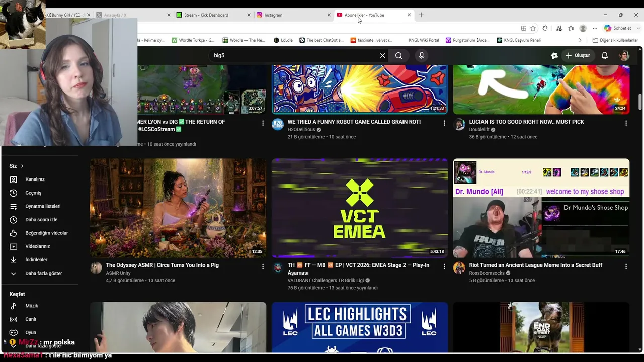Viewport: 644px width, 362px height.
Task: Play the Dr. Mundo Shose Shop thumbnail
Action: pyautogui.click(x=541, y=208)
